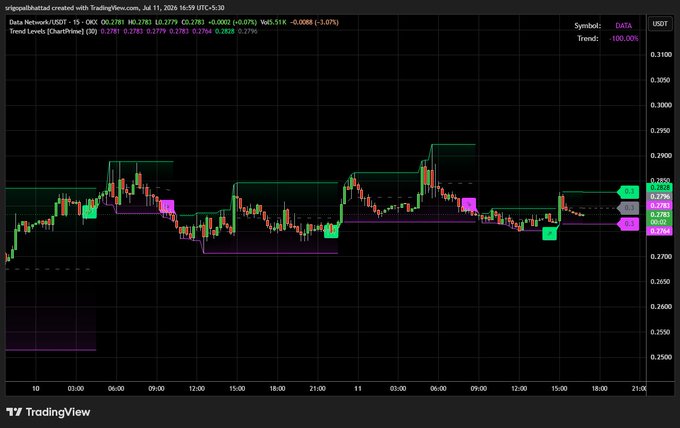Click the Vol 5.51K value in legend
Screen dimensions: 680x428
(x=273, y=22)
